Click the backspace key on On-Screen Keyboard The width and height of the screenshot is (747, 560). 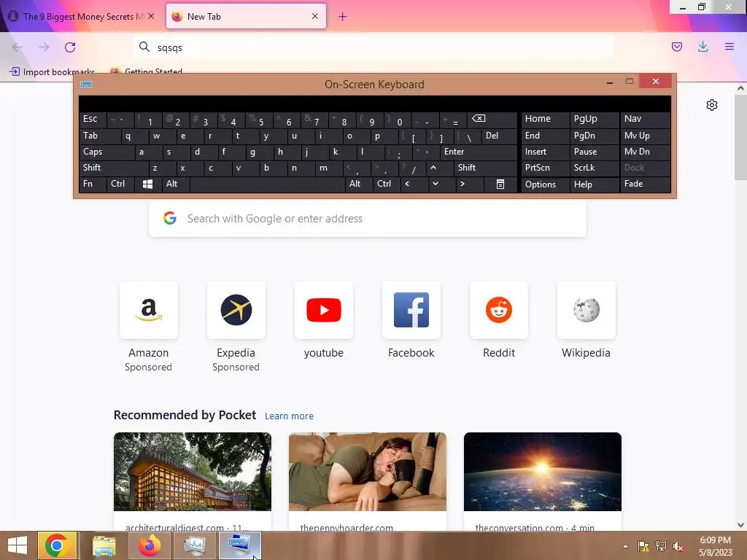pyautogui.click(x=492, y=119)
